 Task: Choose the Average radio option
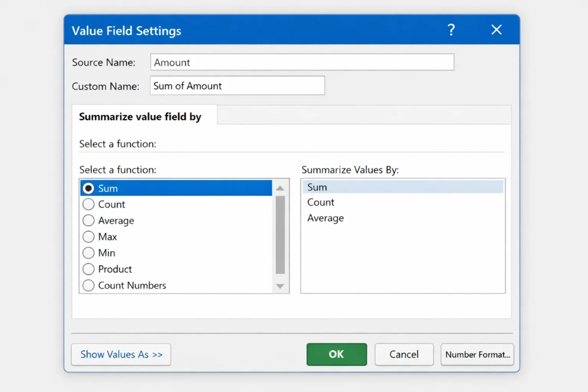(89, 221)
